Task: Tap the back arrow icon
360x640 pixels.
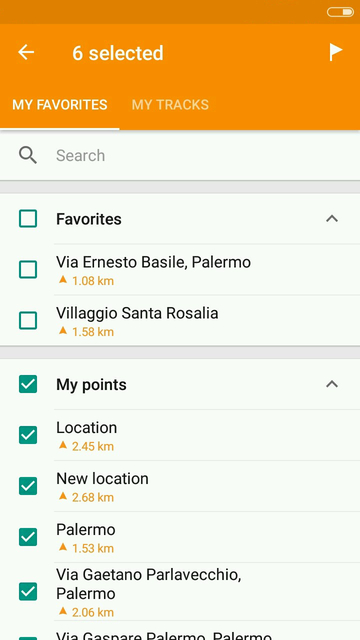Action: [x=26, y=52]
